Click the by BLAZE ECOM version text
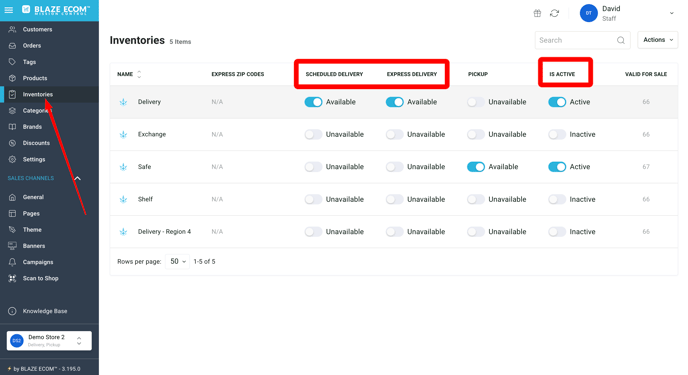This screenshot has width=688, height=375. pos(47,369)
